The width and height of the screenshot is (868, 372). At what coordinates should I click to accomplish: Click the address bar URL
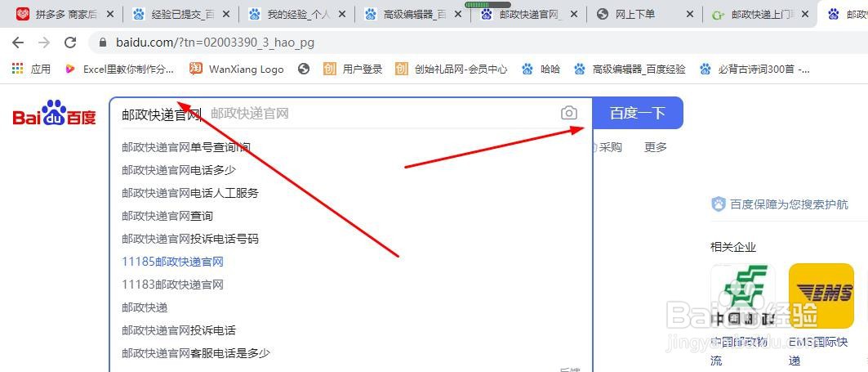[215, 43]
